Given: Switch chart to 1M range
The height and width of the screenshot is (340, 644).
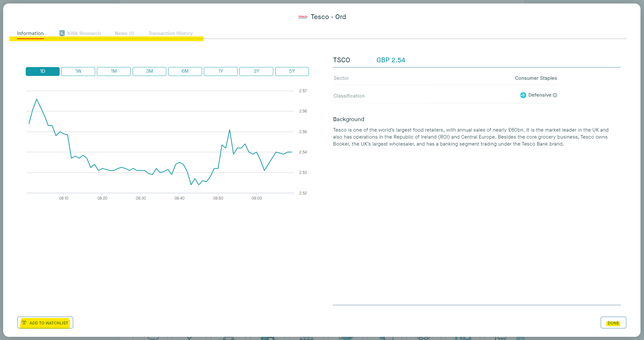Looking at the screenshot, I should click(114, 71).
